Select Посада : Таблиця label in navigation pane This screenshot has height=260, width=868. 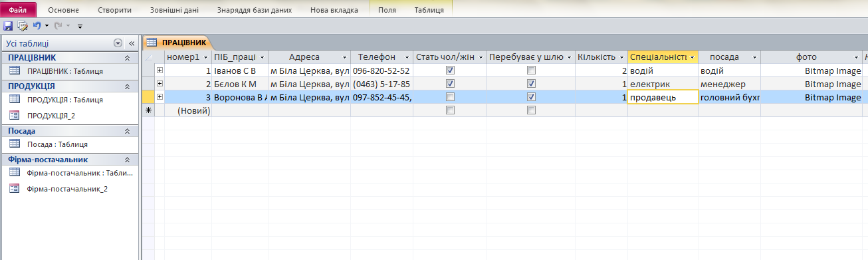(x=57, y=144)
